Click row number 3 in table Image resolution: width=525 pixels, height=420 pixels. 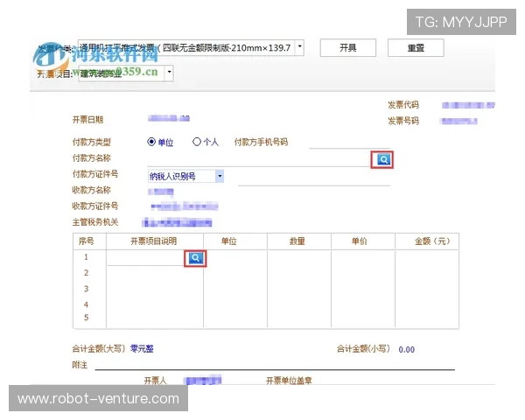pyautogui.click(x=86, y=289)
